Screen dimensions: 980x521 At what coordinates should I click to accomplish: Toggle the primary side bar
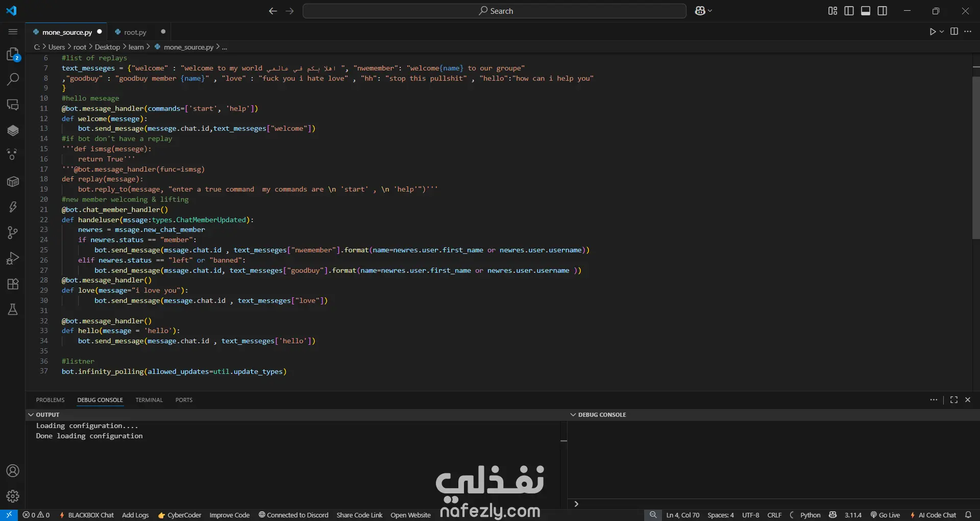(x=849, y=11)
